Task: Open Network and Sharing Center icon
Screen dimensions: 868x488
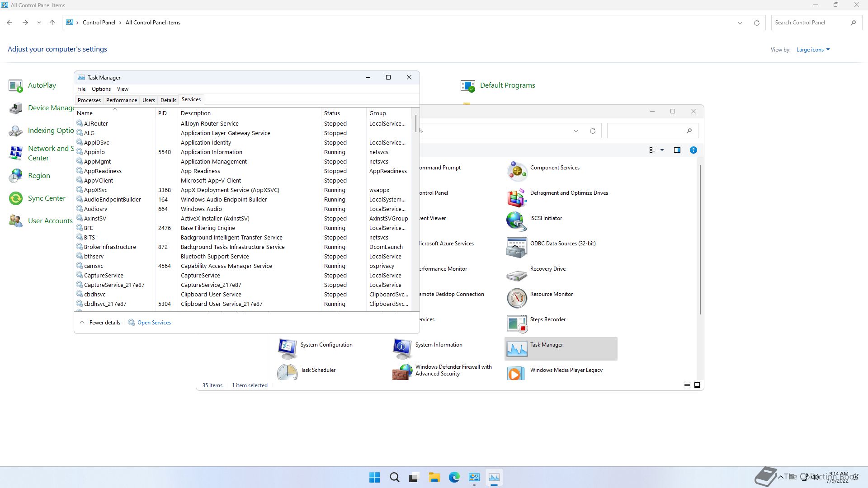Action: click(x=16, y=153)
